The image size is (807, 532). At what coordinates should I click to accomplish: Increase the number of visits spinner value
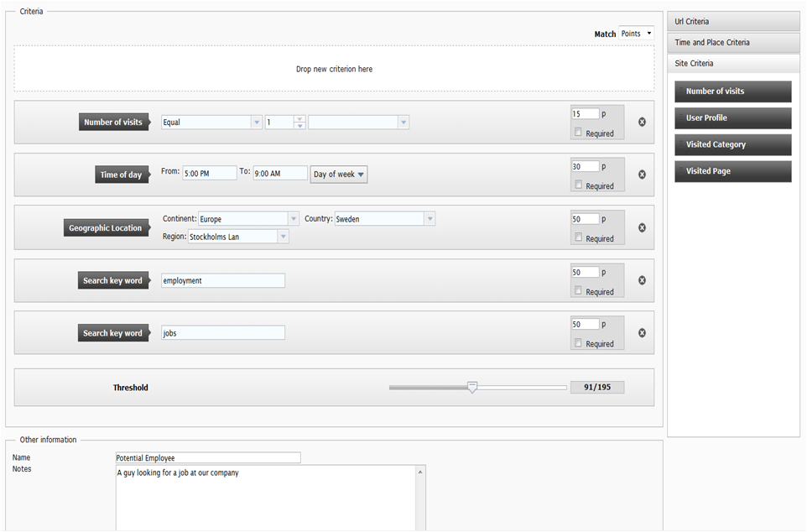coord(299,119)
